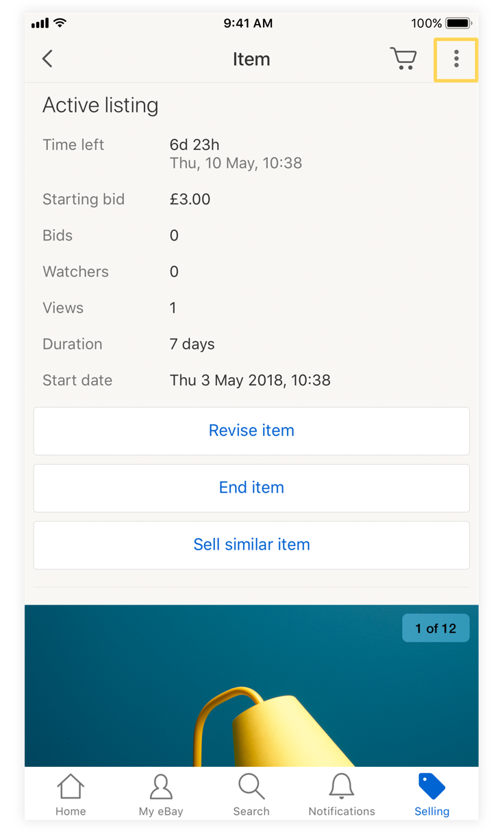Open the shopping cart
504x832 pixels.
pos(403,59)
